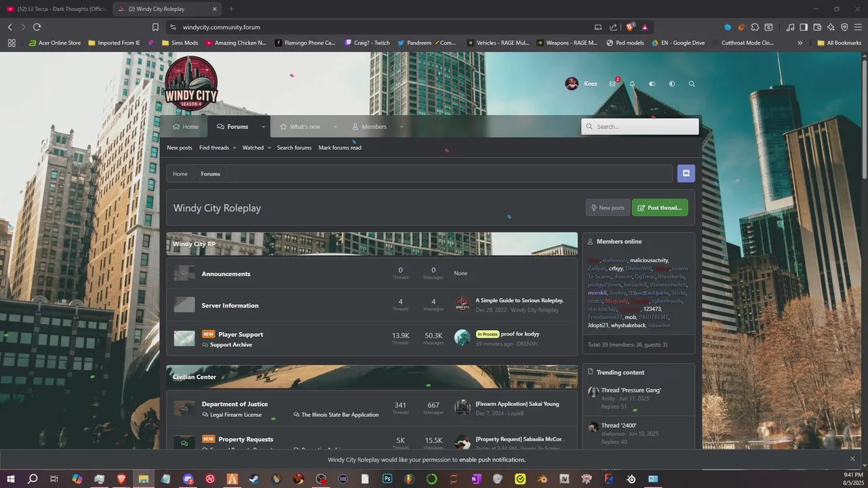
Task: Click Brave Shields lion icon in address bar
Action: click(630, 27)
